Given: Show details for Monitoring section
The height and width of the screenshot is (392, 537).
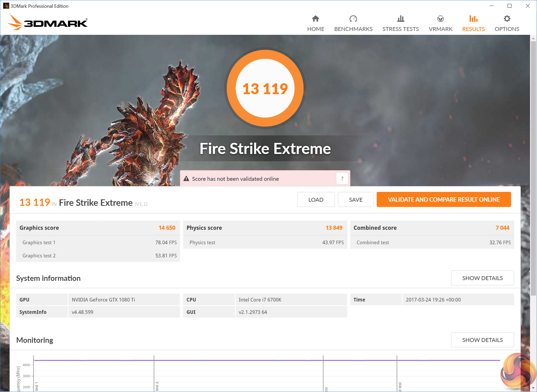Looking at the screenshot, I should point(482,340).
